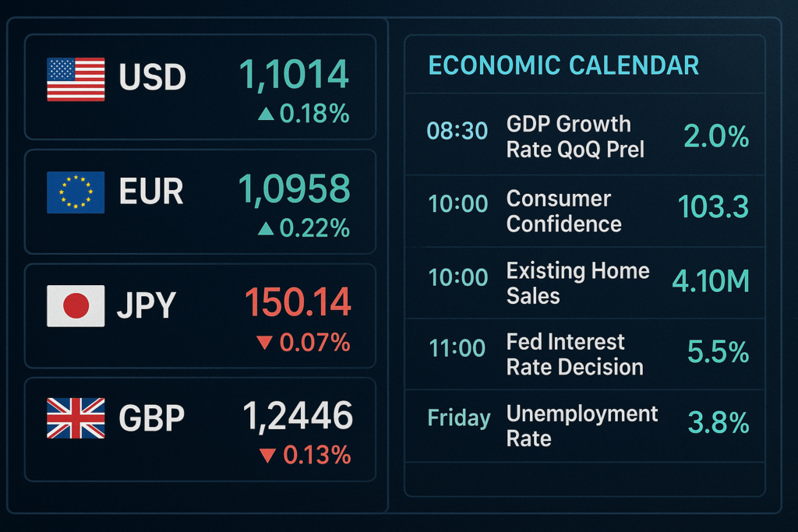The width and height of the screenshot is (798, 532).
Task: Click the United Kingdom flag icon
Action: (76, 418)
